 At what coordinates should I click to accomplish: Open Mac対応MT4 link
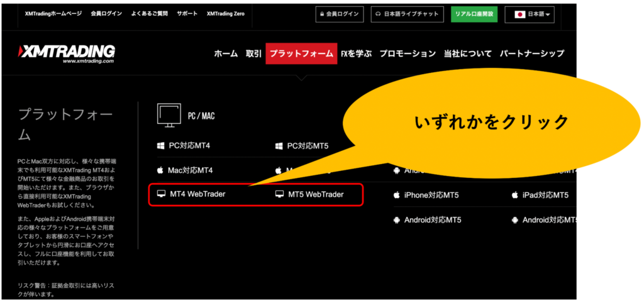(x=190, y=170)
